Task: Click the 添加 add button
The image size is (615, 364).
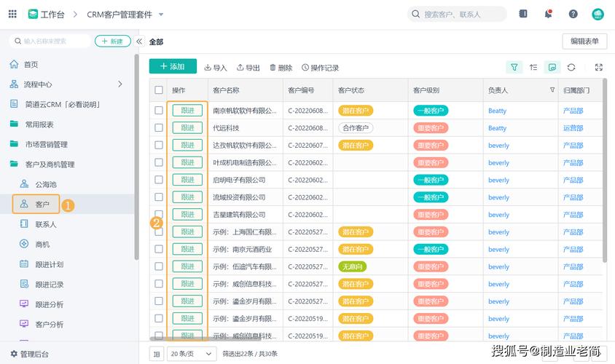Action: 173,66
